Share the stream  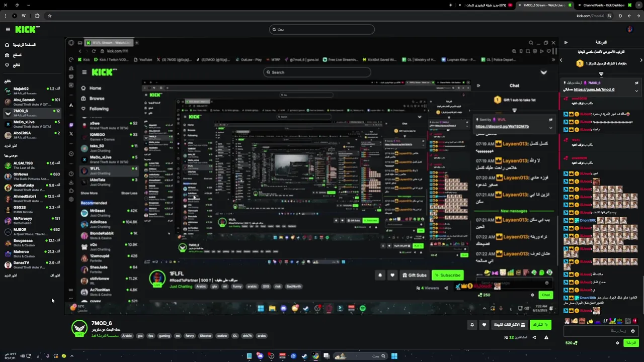click(x=534, y=337)
